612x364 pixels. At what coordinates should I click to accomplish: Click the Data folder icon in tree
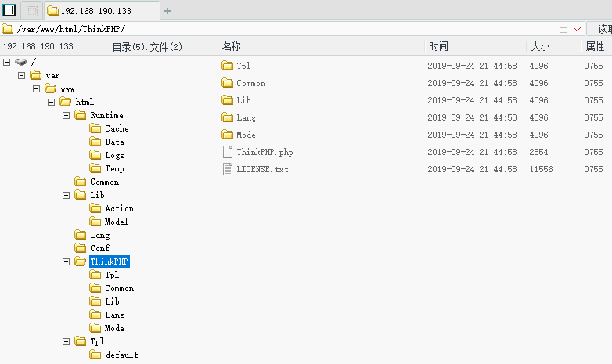pyautogui.click(x=95, y=142)
